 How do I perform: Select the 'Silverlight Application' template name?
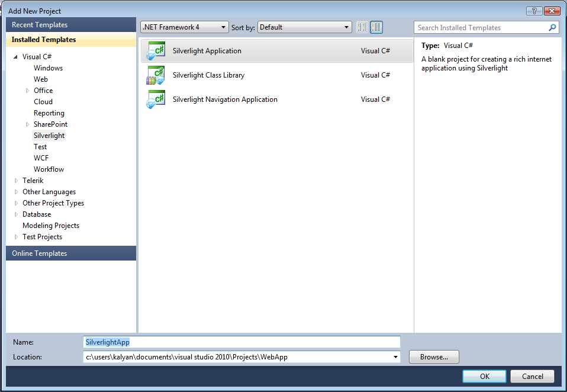[207, 50]
